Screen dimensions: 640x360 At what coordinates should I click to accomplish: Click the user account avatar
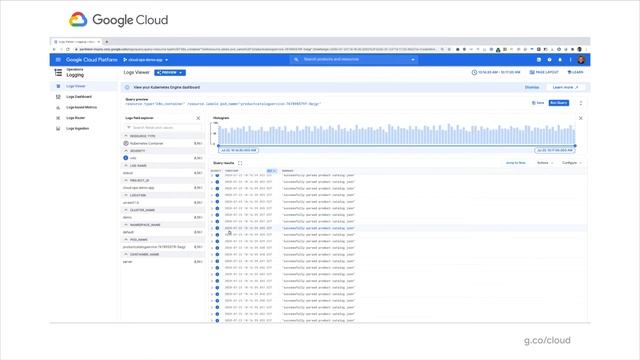[x=581, y=60]
